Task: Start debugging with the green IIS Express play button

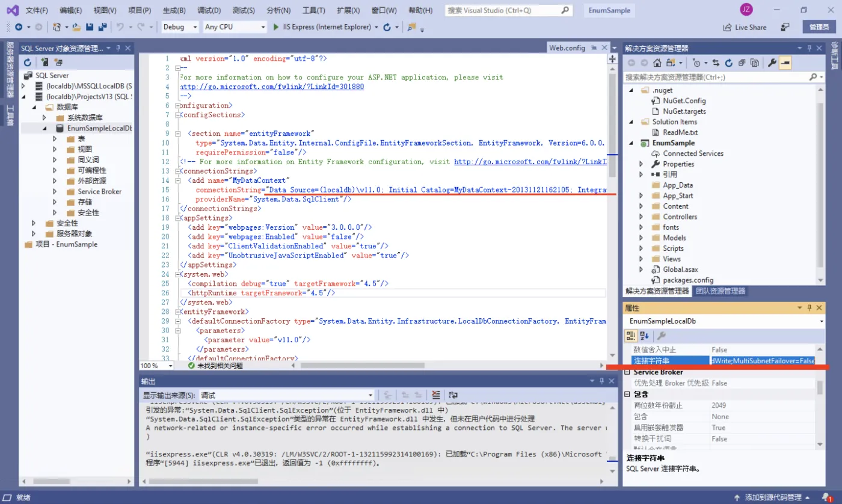Action: pos(275,27)
